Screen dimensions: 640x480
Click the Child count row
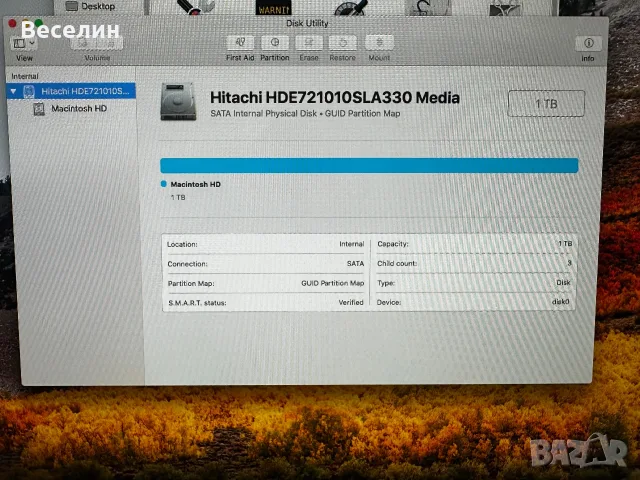pyautogui.click(x=474, y=263)
